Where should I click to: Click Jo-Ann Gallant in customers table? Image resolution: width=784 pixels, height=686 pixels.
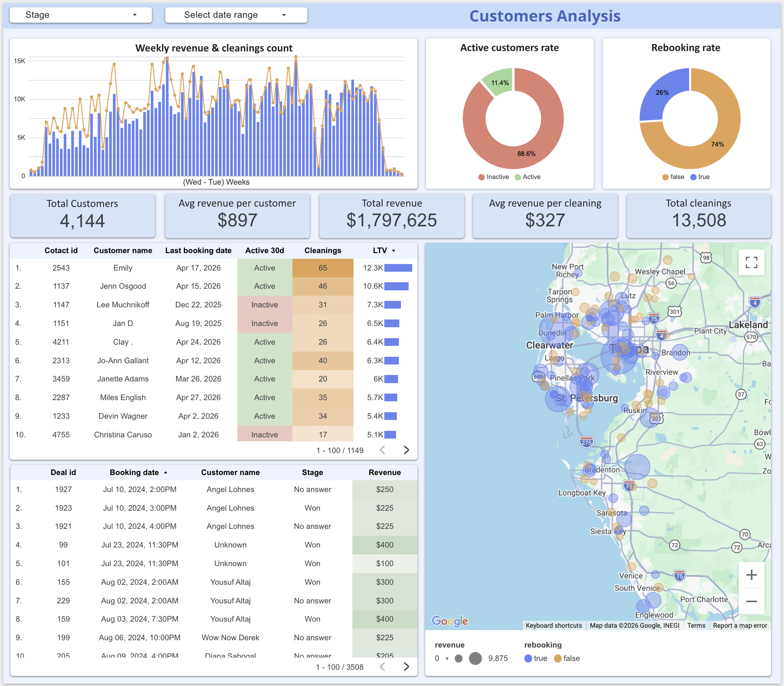123,361
